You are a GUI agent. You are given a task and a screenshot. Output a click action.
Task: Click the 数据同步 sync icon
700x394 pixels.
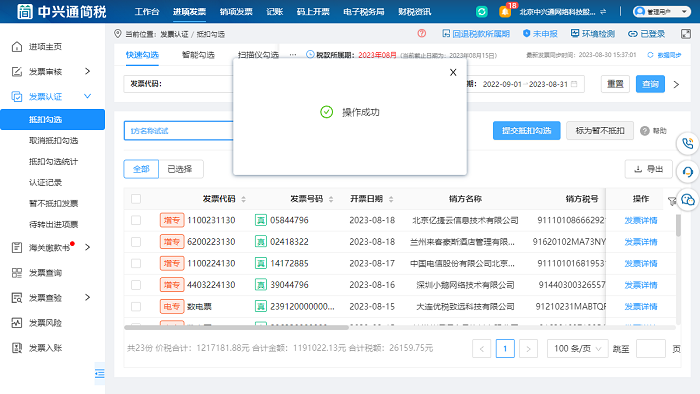650,55
